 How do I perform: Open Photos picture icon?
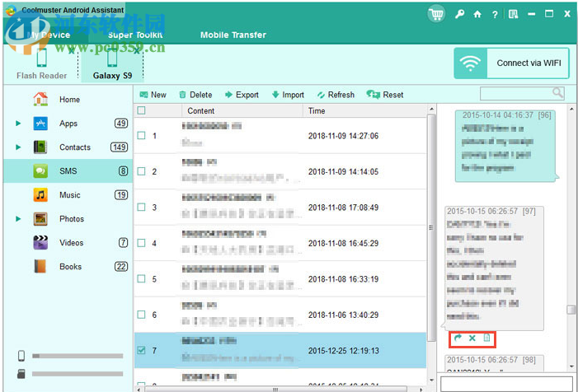[40, 218]
